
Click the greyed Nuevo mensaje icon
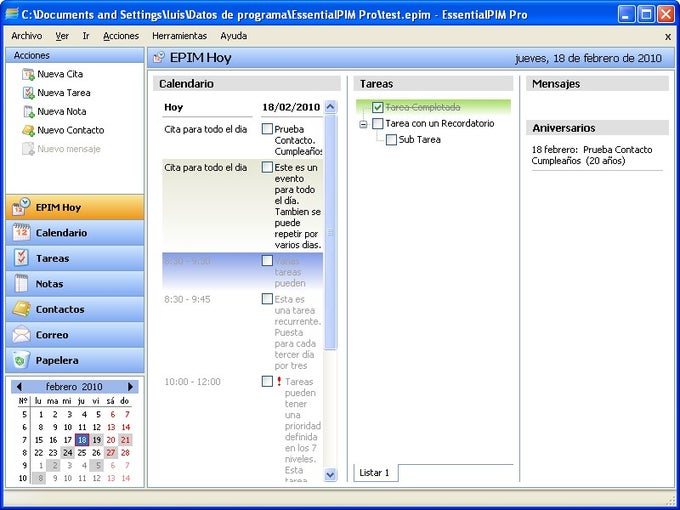28,149
